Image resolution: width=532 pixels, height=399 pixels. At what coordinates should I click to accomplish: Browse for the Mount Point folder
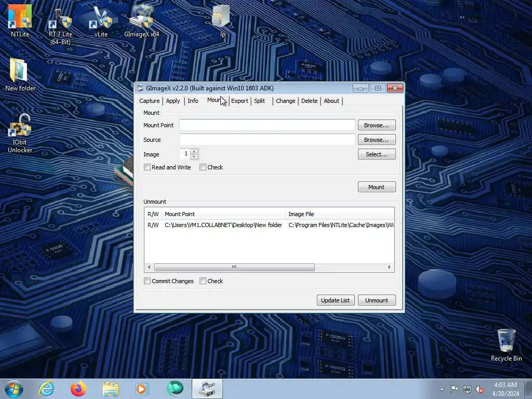tap(377, 125)
